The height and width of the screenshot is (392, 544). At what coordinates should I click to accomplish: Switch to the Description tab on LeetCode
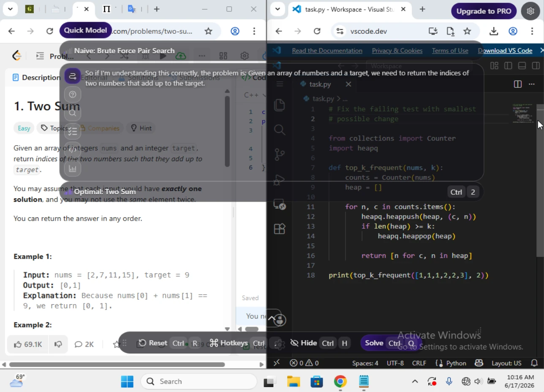[x=36, y=77]
